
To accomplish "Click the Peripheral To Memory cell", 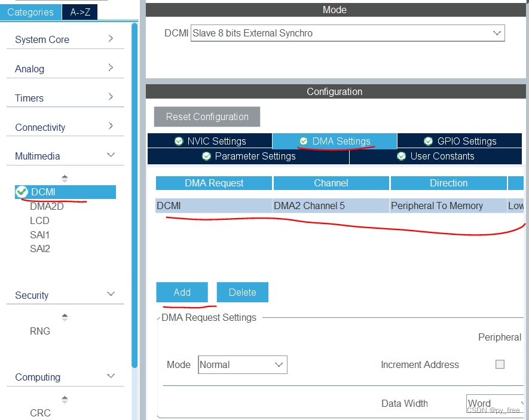I will point(448,206).
